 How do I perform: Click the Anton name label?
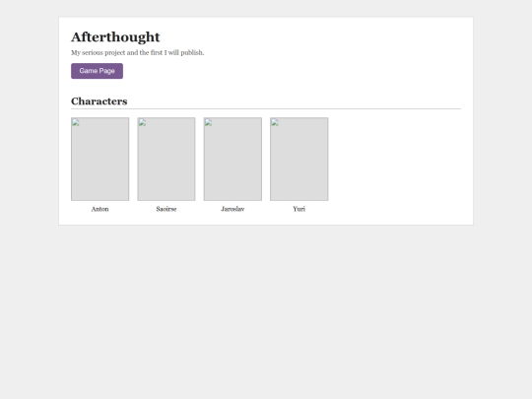tap(100, 209)
